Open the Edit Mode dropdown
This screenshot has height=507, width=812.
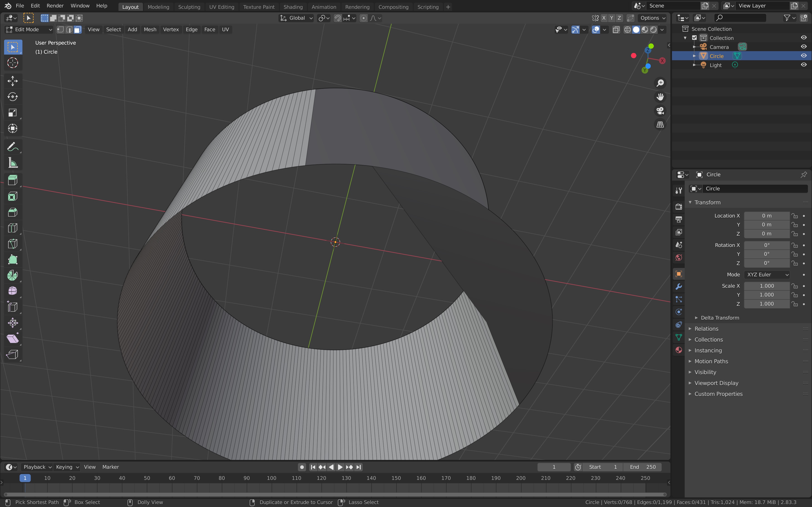29,29
